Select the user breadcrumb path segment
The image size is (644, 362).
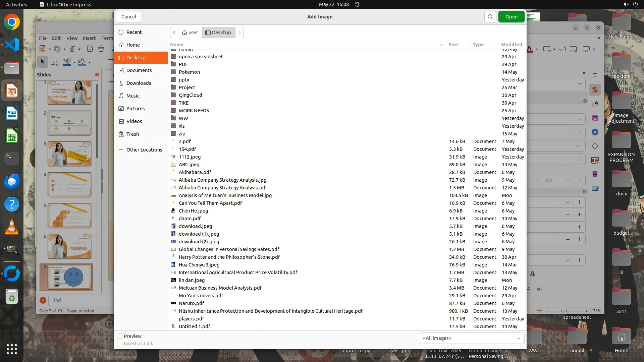click(190, 33)
